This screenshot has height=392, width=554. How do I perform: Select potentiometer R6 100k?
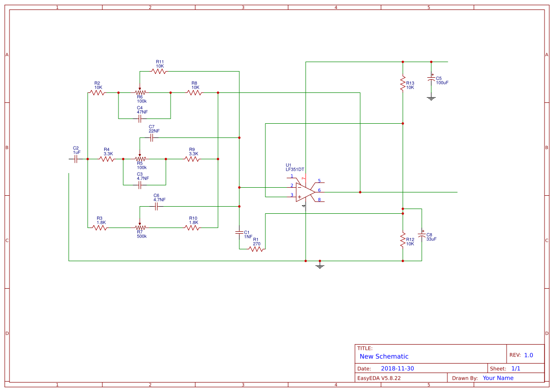(x=139, y=91)
